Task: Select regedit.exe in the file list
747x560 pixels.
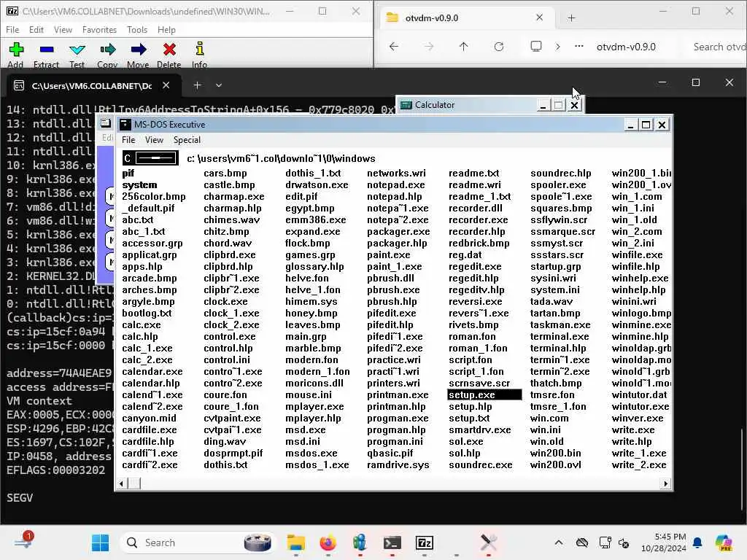Action: click(x=474, y=267)
